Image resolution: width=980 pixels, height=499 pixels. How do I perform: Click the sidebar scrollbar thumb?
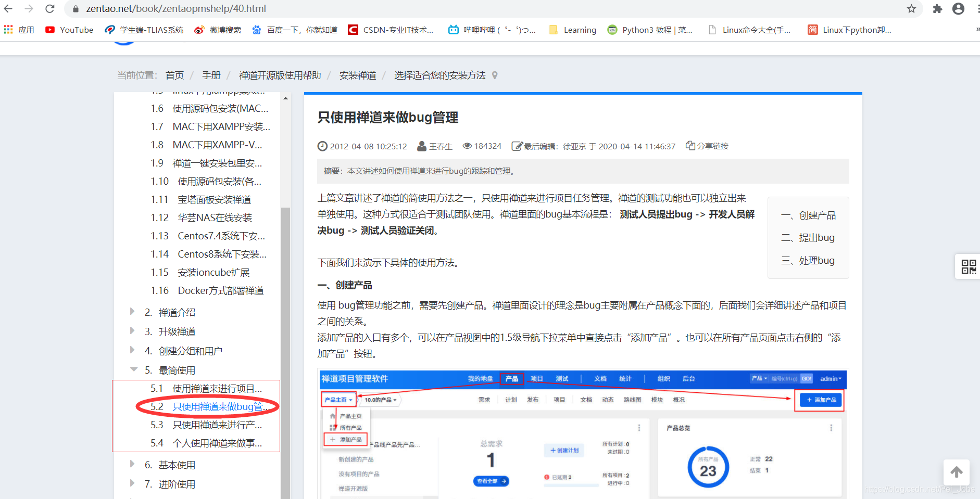pyautogui.click(x=285, y=353)
